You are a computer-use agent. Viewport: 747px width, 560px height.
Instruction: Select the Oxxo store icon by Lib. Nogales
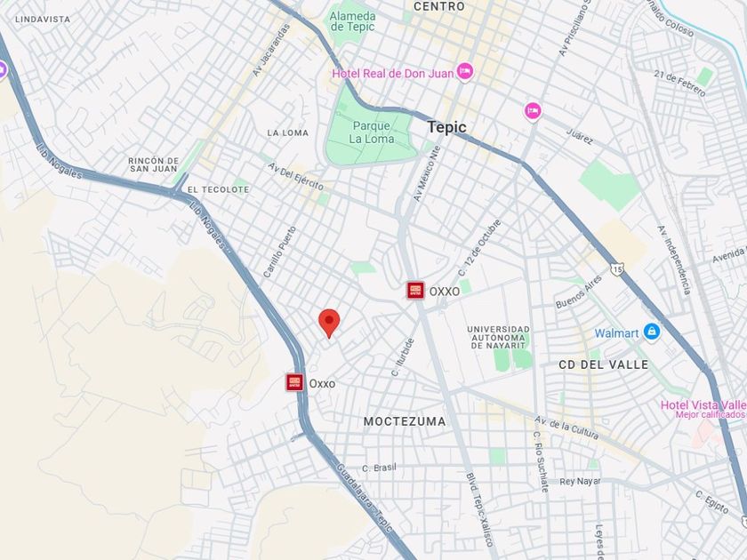(294, 382)
